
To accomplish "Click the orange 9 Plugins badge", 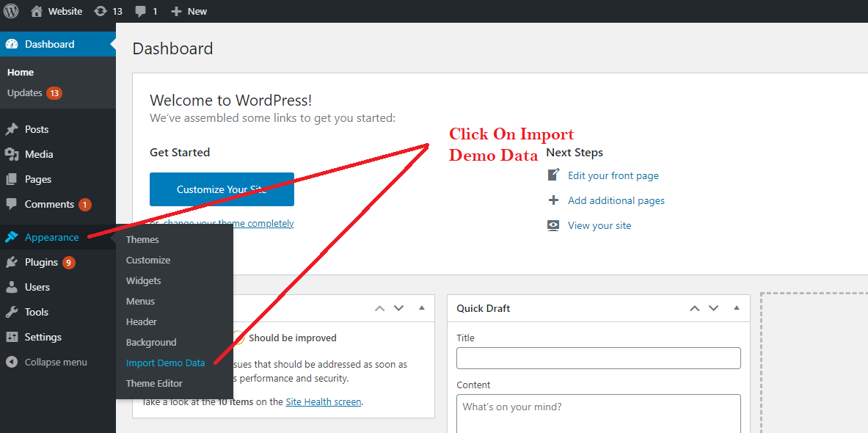I will click(x=68, y=263).
